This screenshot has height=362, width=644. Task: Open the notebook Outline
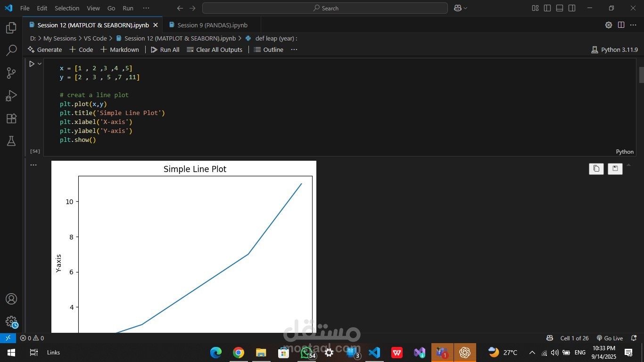pos(269,49)
